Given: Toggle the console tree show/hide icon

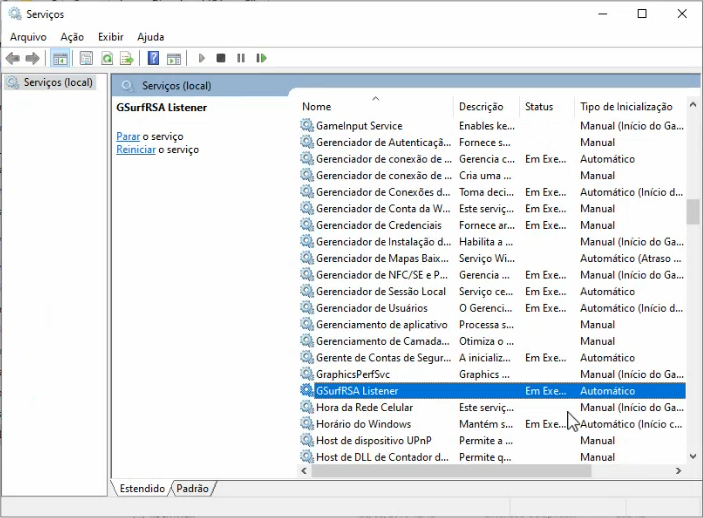Looking at the screenshot, I should [x=60, y=58].
